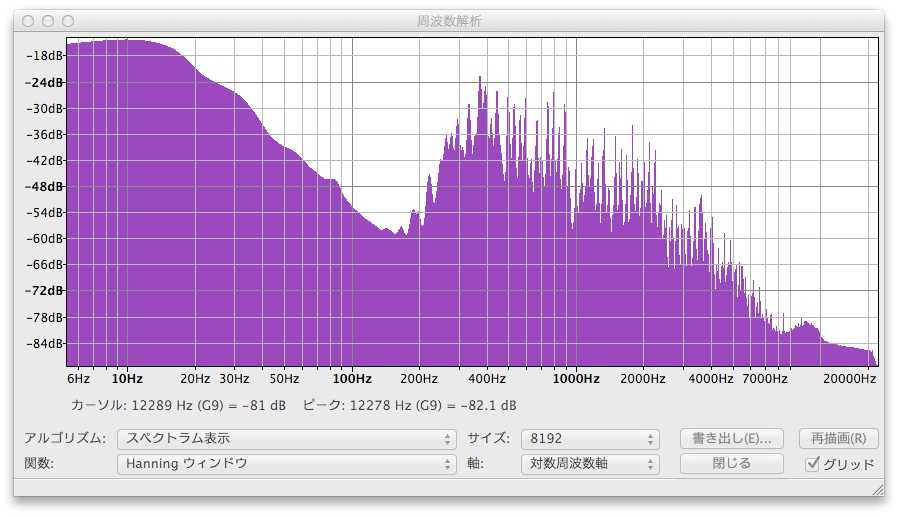Click the 7000Hz frequency axis label
The width and height of the screenshot is (898, 516).
[x=765, y=379]
